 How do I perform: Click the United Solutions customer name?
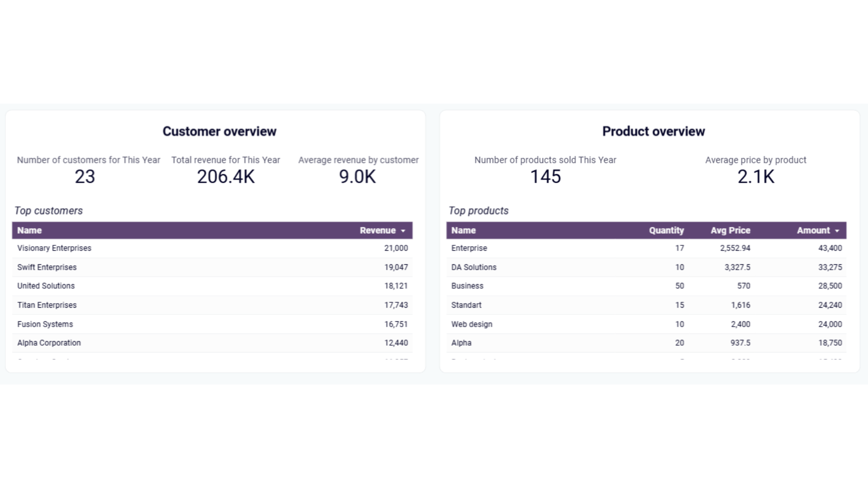(x=46, y=286)
